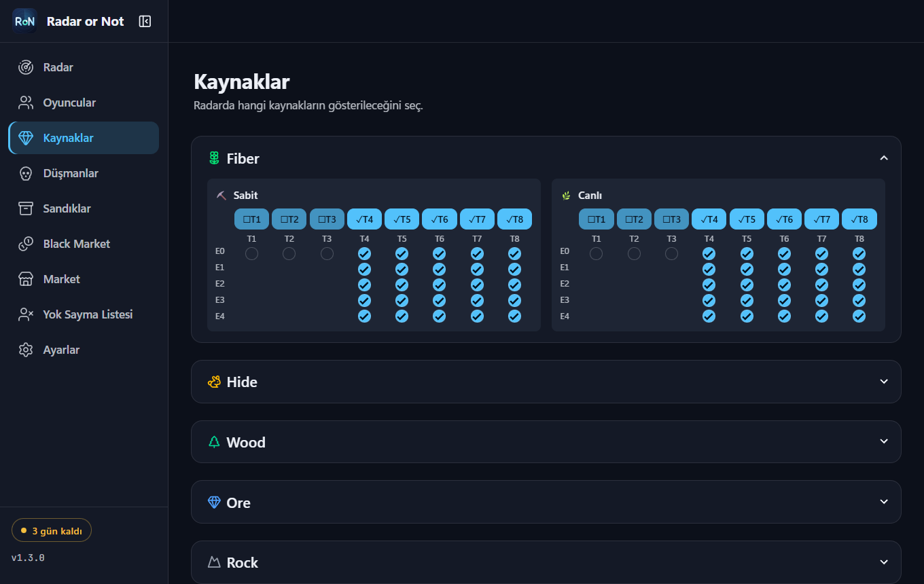
Task: Uncheck Sabit T4 E2 checkbox
Action: click(364, 285)
